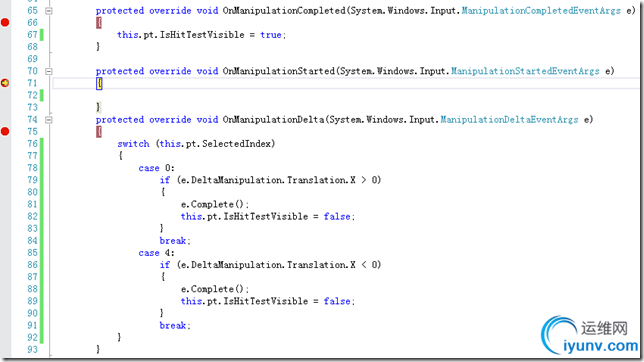Click ManipulationCompletedEventArgs type name
Screen dimensions: 644x362
click(x=541, y=11)
